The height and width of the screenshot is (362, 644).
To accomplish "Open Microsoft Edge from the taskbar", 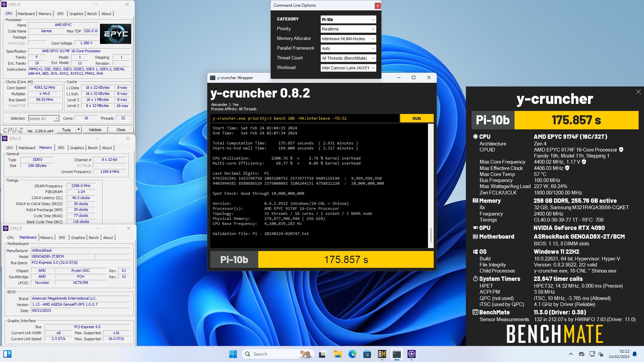I will pos(352,354).
